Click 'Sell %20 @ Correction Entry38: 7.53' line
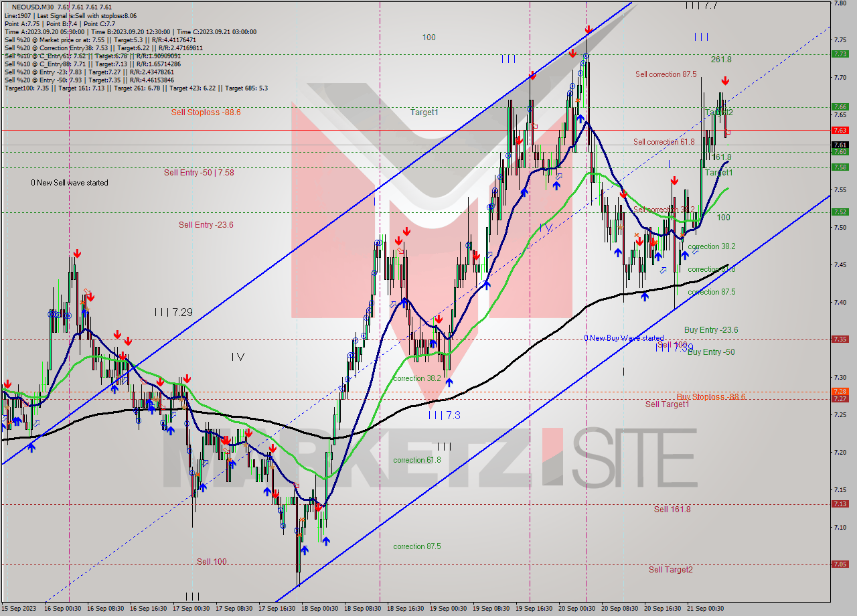Screen dimensions: 857x616 coord(103,48)
